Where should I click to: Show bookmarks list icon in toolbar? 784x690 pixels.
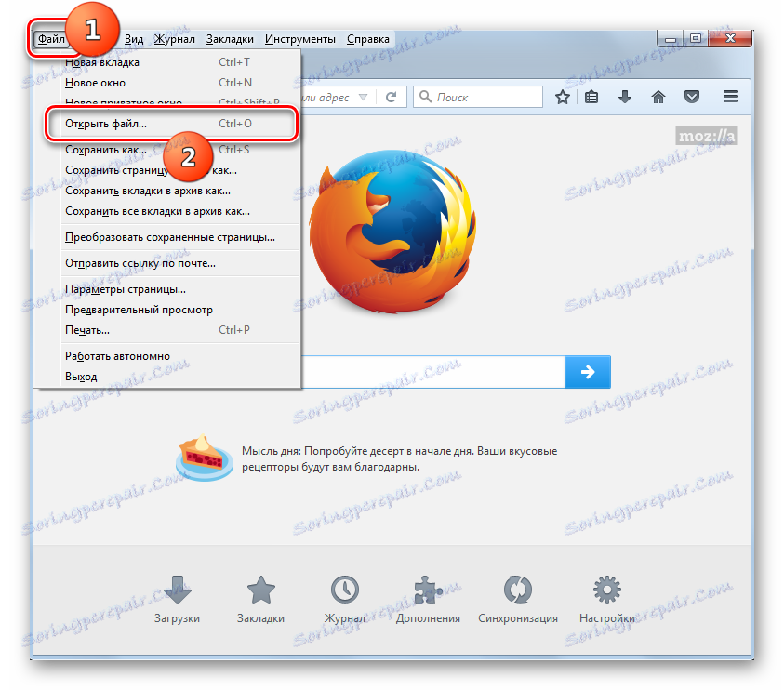pos(591,97)
